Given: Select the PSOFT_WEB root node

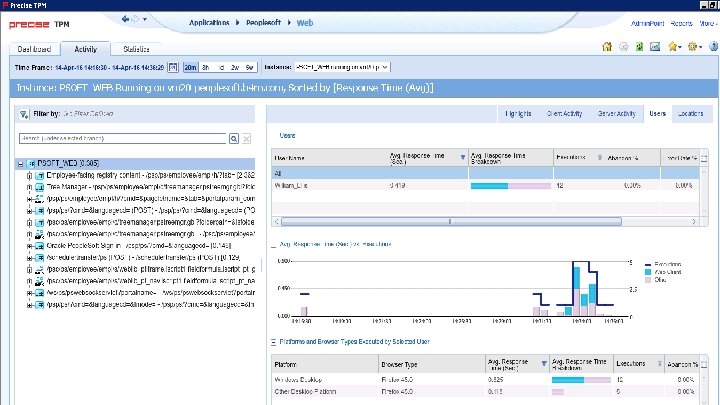Looking at the screenshot, I should [68, 163].
